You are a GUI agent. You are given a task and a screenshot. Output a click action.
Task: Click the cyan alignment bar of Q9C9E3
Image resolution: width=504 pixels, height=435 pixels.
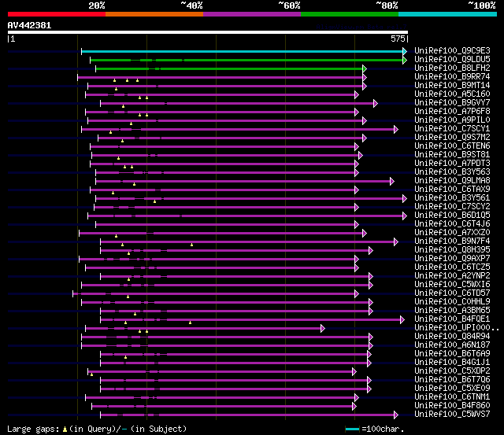pyautogui.click(x=243, y=51)
